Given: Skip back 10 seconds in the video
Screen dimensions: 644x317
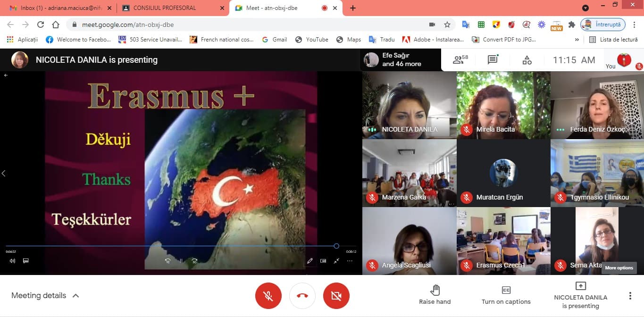Looking at the screenshot, I should pos(167,260).
